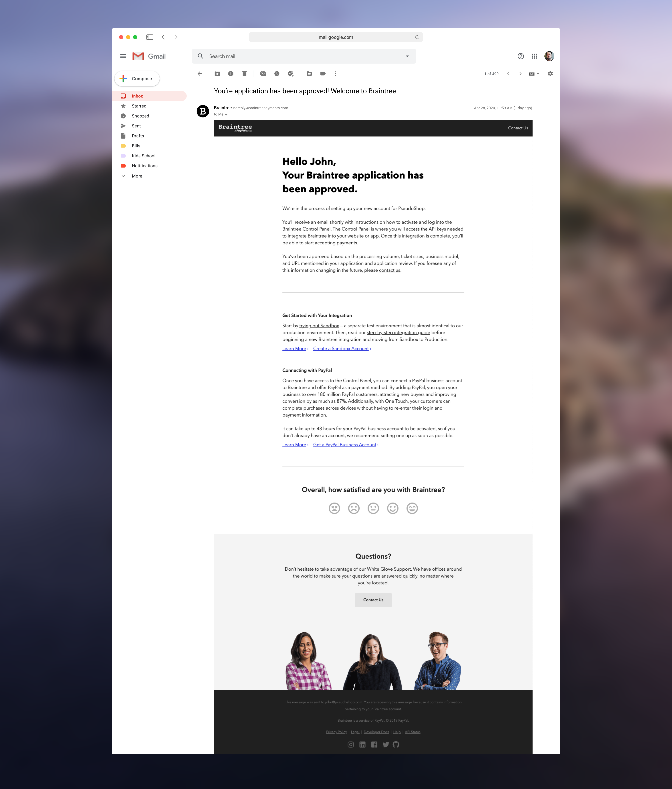Open the Help footer link
The width and height of the screenshot is (672, 789).
[397, 732]
